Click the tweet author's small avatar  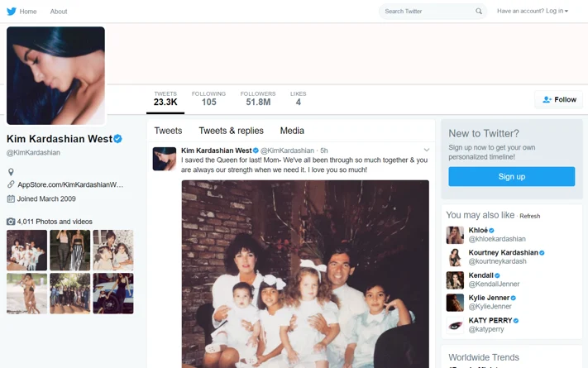click(165, 159)
